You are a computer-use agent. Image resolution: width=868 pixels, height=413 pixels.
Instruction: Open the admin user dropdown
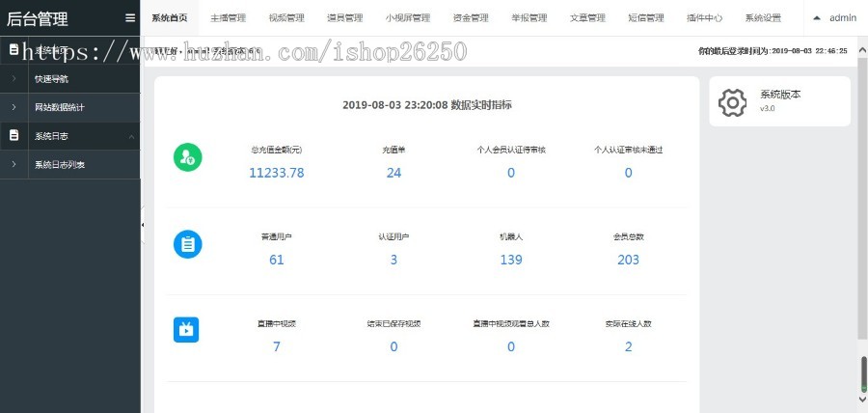tap(834, 17)
